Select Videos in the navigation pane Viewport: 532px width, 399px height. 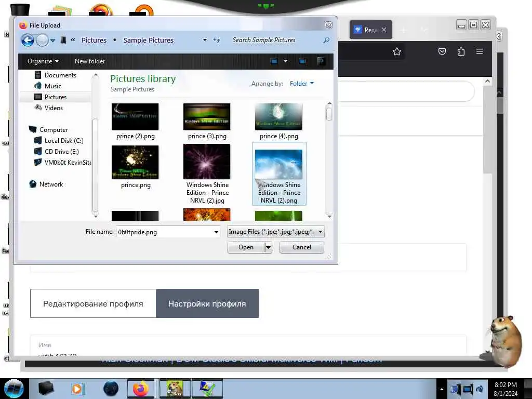click(48, 108)
